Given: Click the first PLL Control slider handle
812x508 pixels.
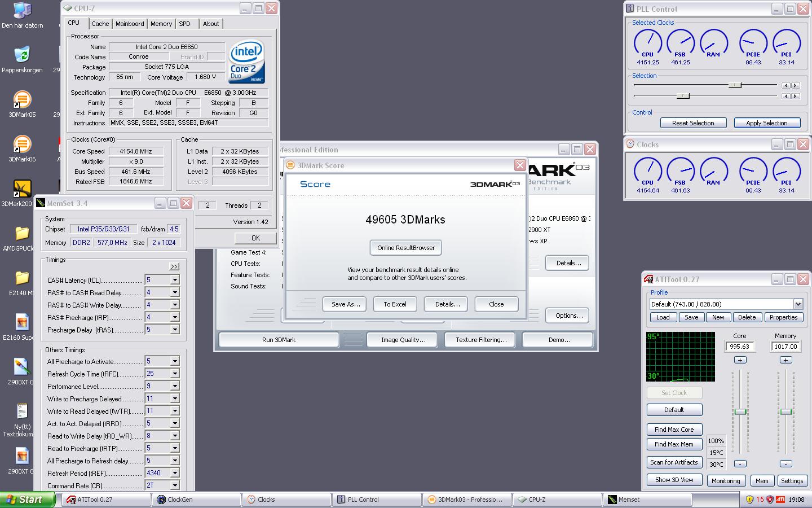Looking at the screenshot, I should [x=735, y=85].
